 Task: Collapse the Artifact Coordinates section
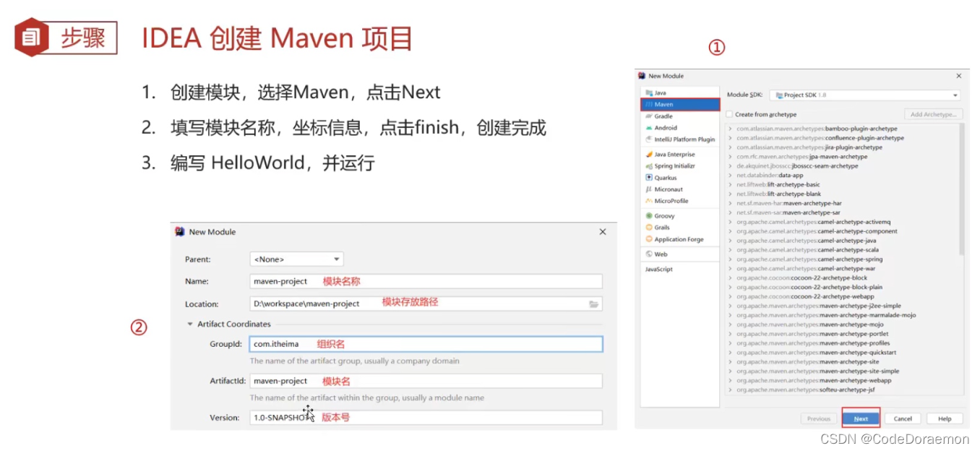190,325
